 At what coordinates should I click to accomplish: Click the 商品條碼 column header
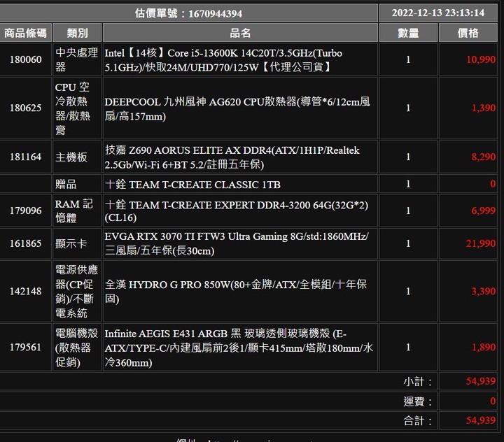click(x=25, y=33)
